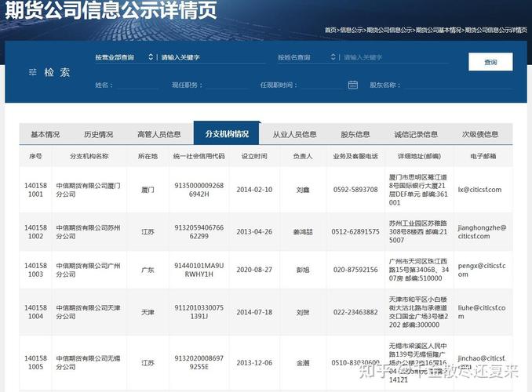Click date 2014-07-18

[x=254, y=312]
